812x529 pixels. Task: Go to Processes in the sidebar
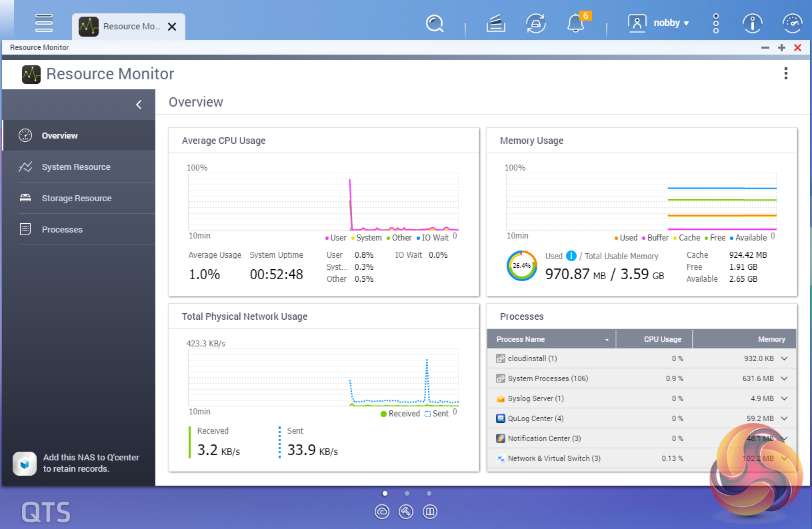click(62, 230)
